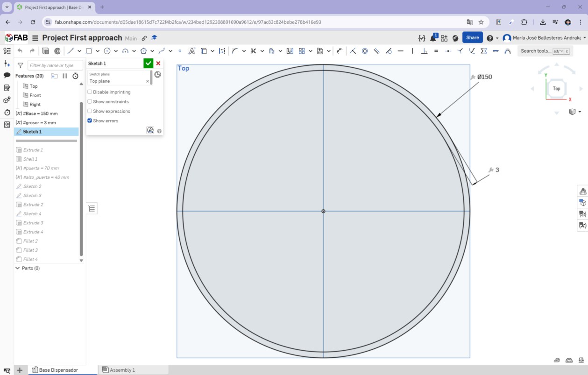The image size is (588, 375).
Task: Select the Polygon sketch tool
Action: coord(143,51)
